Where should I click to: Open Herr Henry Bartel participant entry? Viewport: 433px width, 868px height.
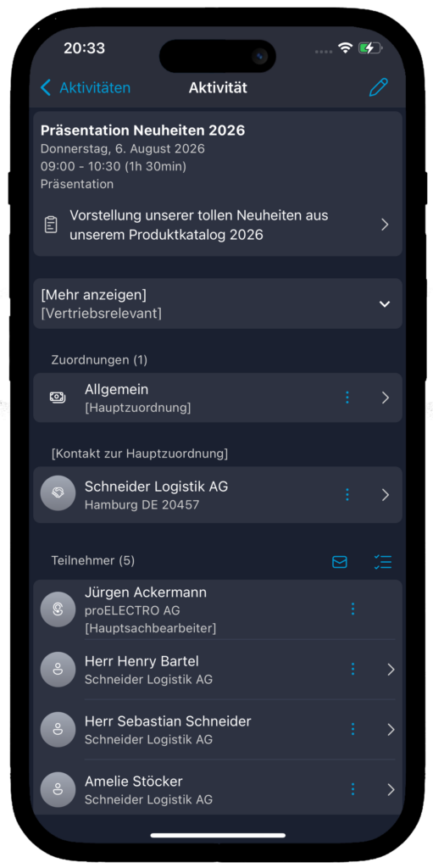218,670
